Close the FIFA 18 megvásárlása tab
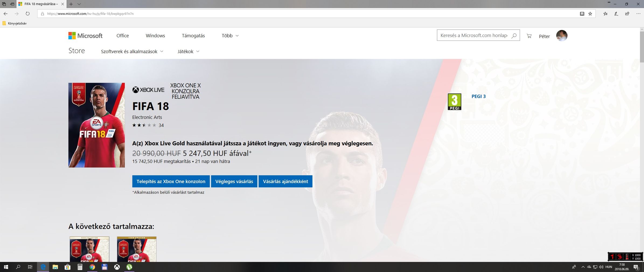This screenshot has height=272, width=644. click(x=62, y=4)
